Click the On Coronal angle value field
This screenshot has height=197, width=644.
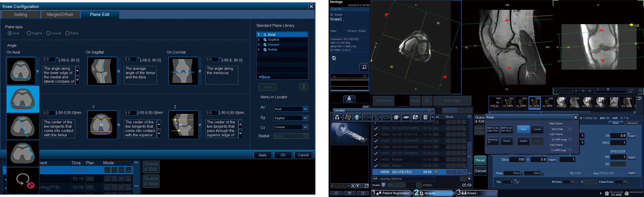coord(212,60)
